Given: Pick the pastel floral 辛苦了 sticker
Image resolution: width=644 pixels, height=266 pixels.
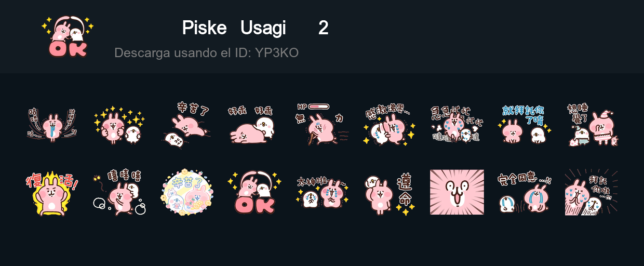Looking at the screenshot, I should (x=187, y=192).
